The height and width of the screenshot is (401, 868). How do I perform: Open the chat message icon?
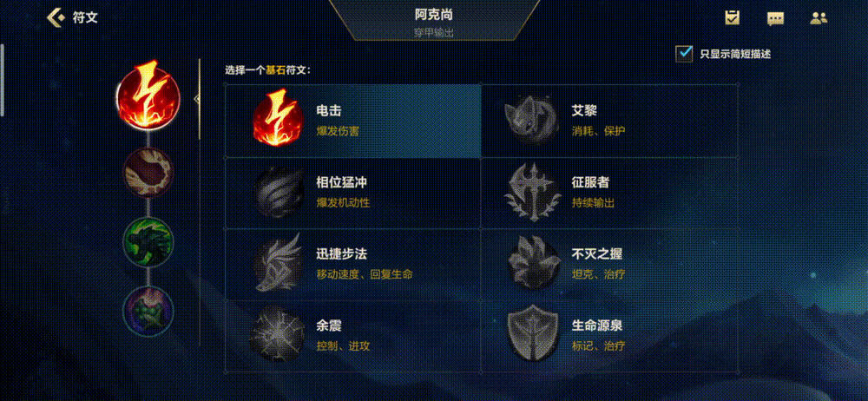click(x=775, y=18)
